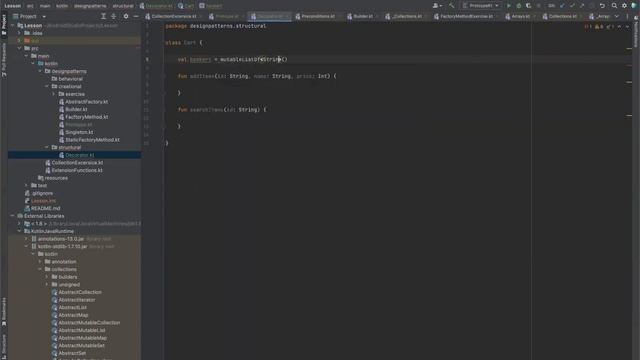
Task: Click the designpatterns breadcrumb in navigation bar
Action: 90,6
